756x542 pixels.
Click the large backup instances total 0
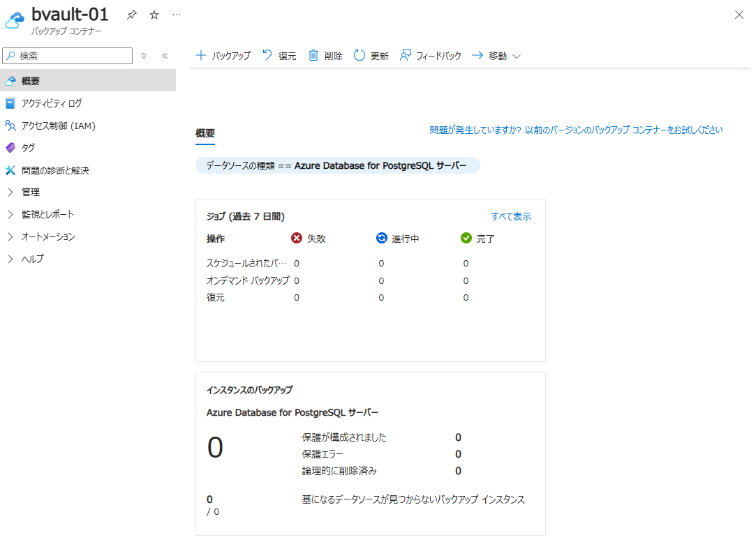pos(215,448)
